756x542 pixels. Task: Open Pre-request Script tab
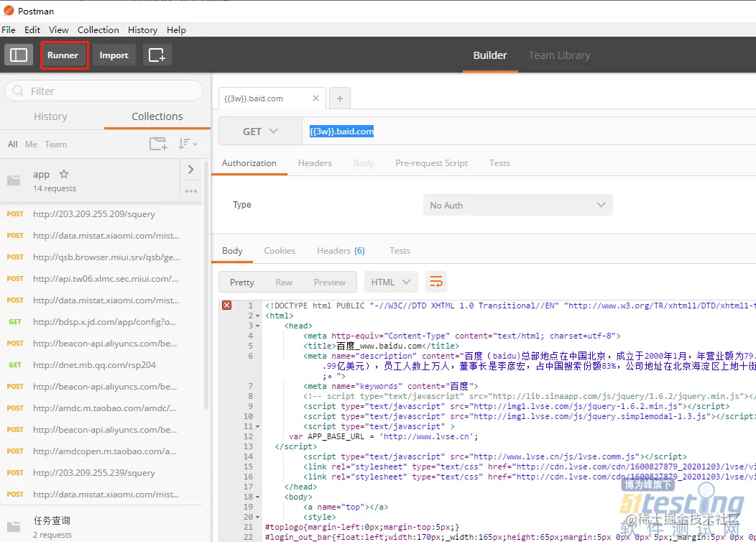[431, 163]
